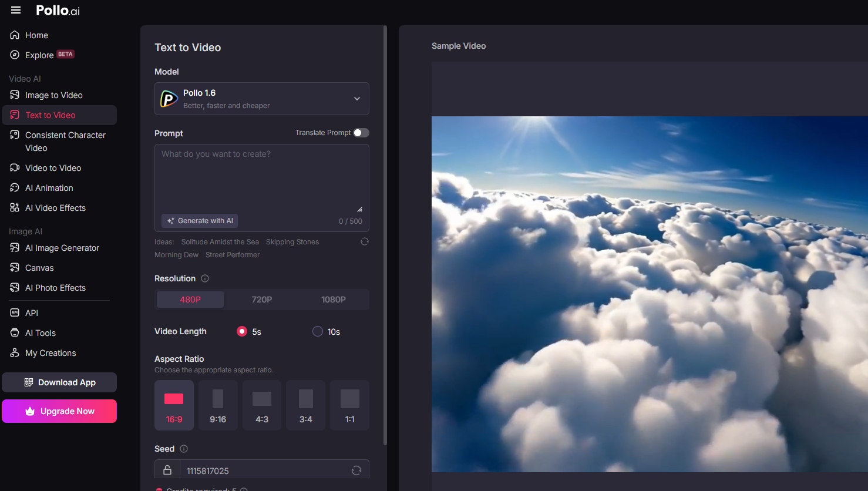
Task: Click the AI Tools icon
Action: click(15, 332)
